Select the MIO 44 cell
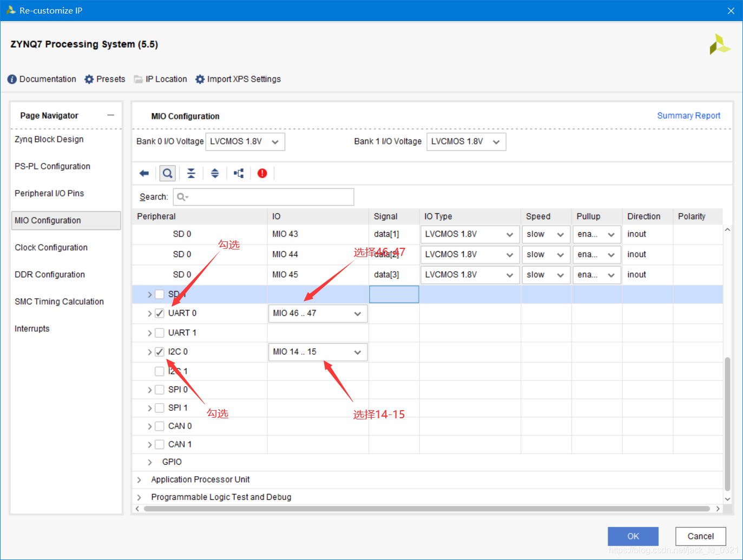Screen dimensions: 743x560 pyautogui.click(x=318, y=254)
